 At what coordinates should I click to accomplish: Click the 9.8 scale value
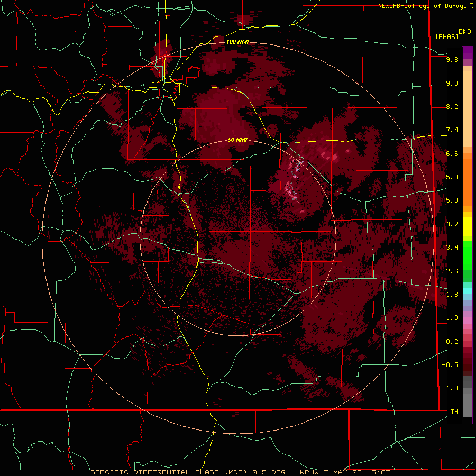[452, 59]
